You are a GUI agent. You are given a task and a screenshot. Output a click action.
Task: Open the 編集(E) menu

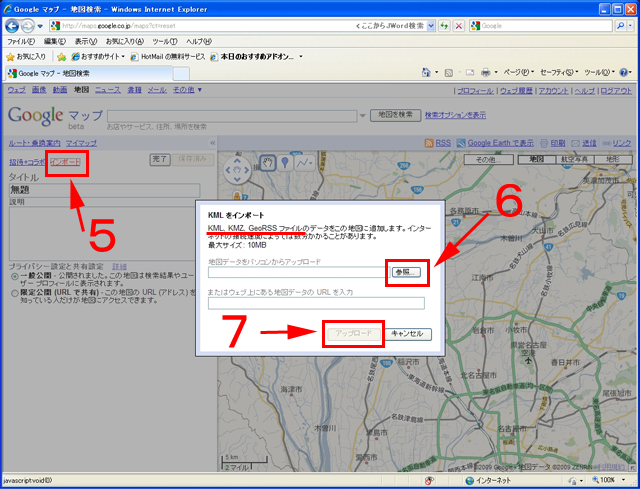[55, 42]
